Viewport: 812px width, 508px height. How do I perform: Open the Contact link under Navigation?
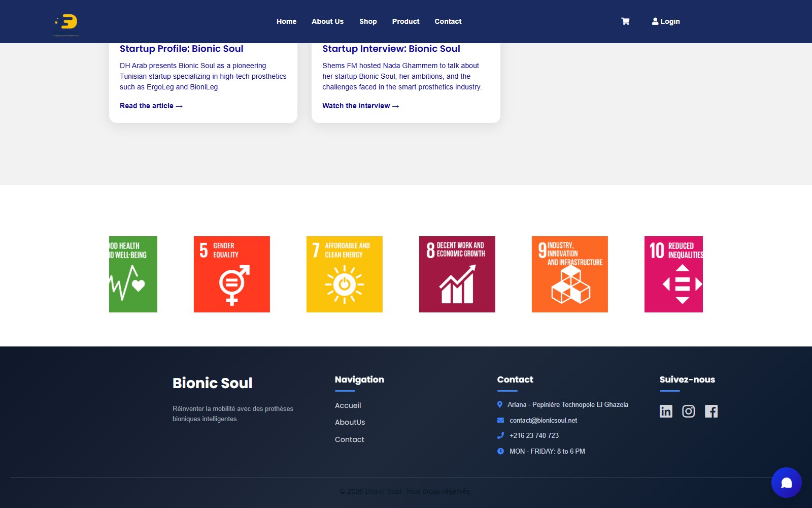click(350, 439)
